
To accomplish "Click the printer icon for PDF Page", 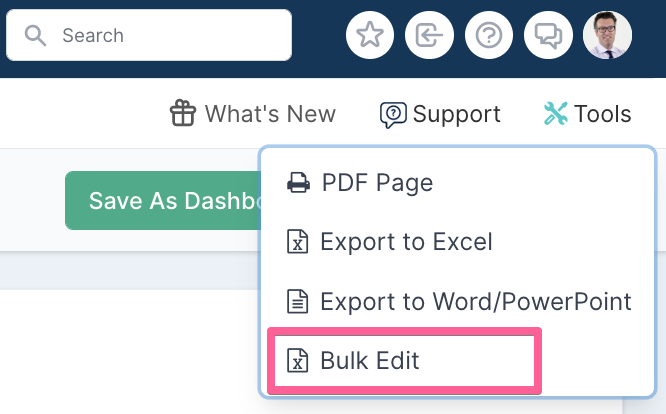I will point(298,183).
